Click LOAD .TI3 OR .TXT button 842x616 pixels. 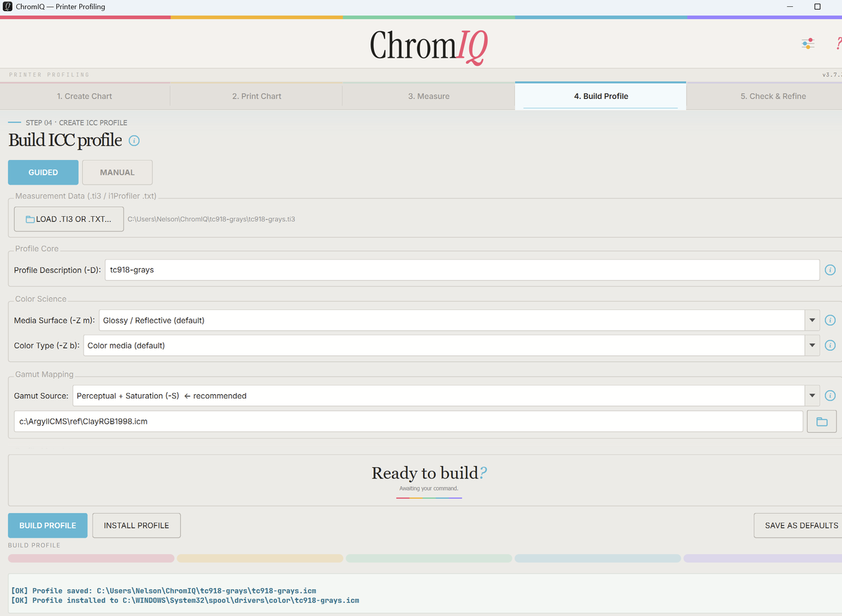click(69, 219)
